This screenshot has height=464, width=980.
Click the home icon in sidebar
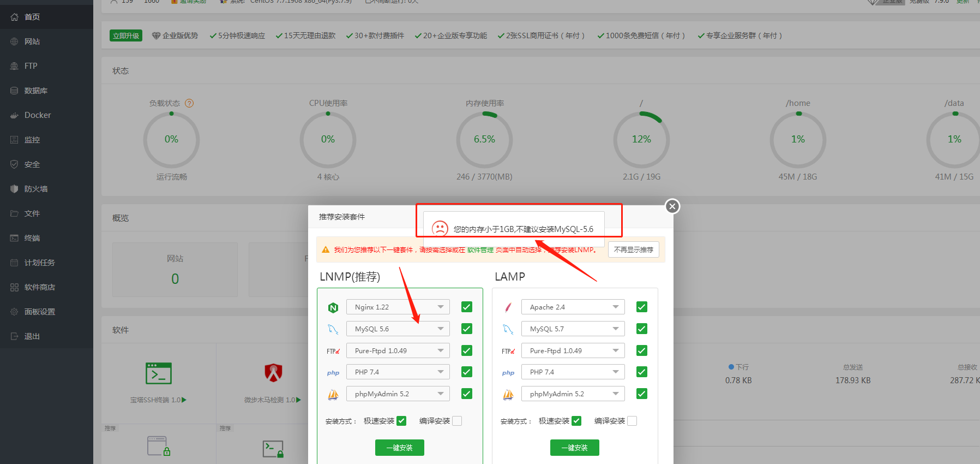tap(14, 17)
